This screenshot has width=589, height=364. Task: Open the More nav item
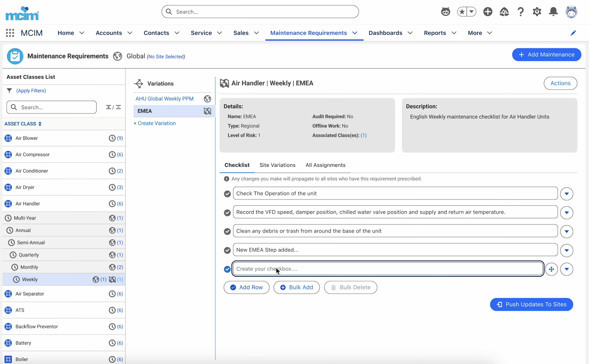pyautogui.click(x=475, y=33)
